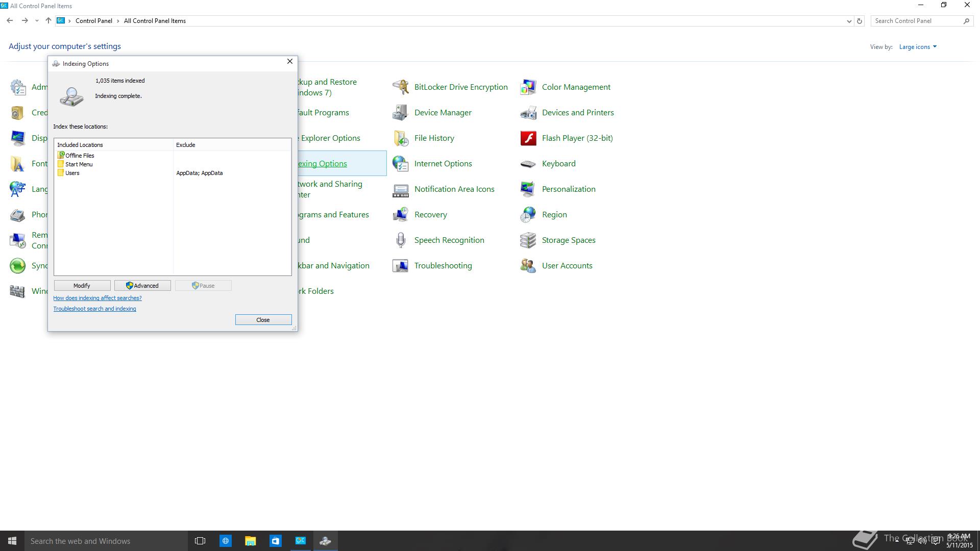
Task: Open the Store app on the taskbar
Action: (275, 541)
